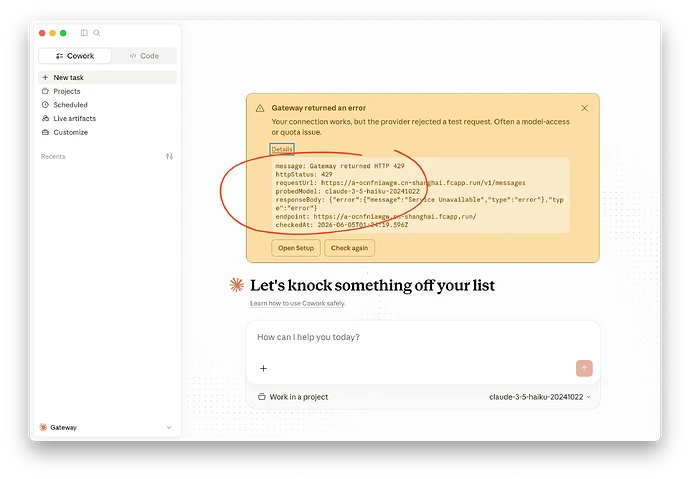Open search via the magnifier icon
The height and width of the screenshot is (479, 690).
coord(97,33)
